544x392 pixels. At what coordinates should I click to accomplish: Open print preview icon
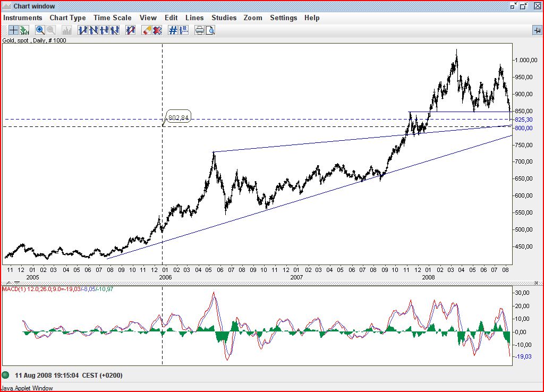[x=210, y=30]
